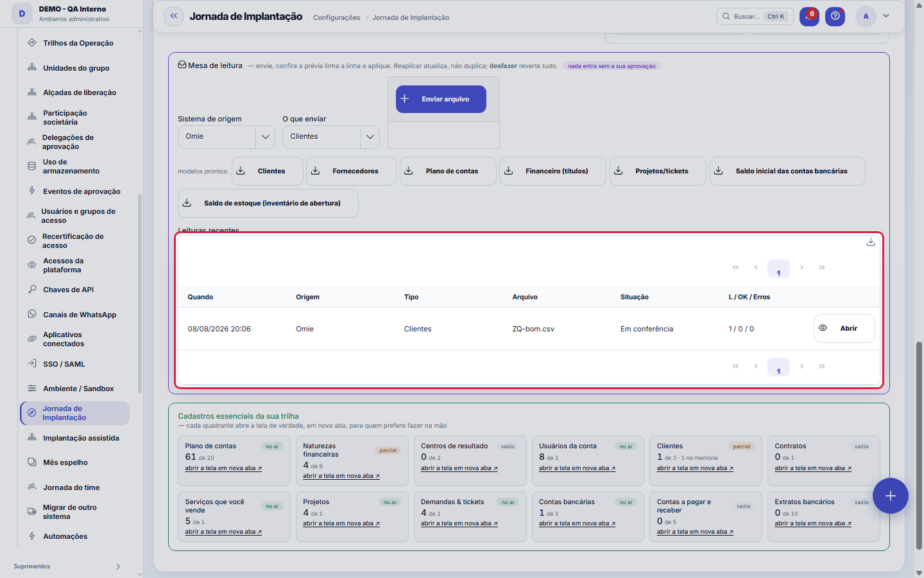Go to first page in top pagination
The width and height of the screenshot is (924, 578).
click(x=736, y=268)
